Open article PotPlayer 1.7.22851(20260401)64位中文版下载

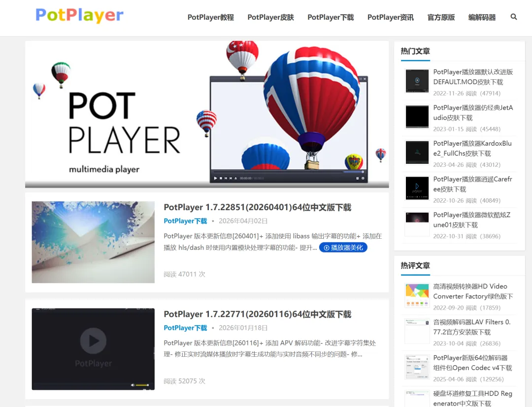[258, 207]
